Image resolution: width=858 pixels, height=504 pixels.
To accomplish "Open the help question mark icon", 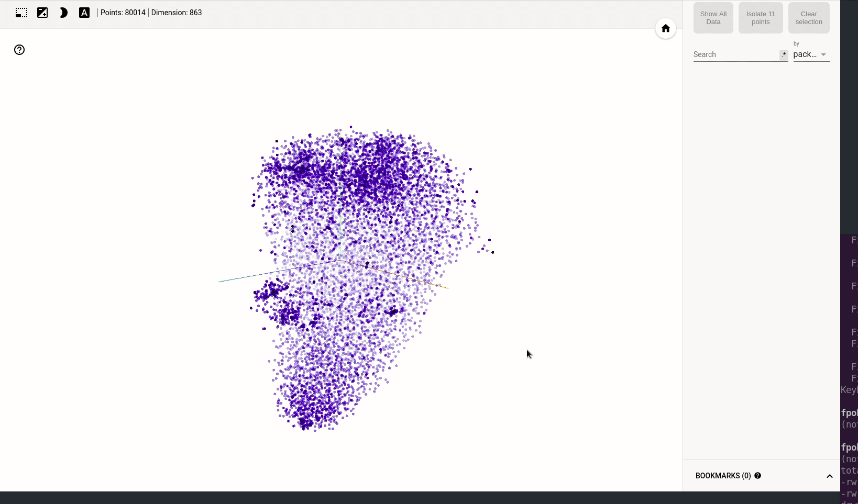I will pos(19,50).
